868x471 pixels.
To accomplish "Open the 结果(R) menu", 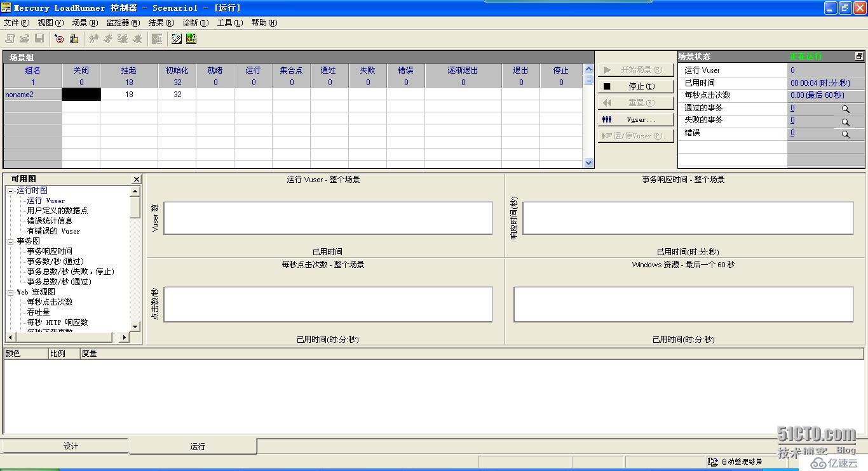I will tap(161, 23).
